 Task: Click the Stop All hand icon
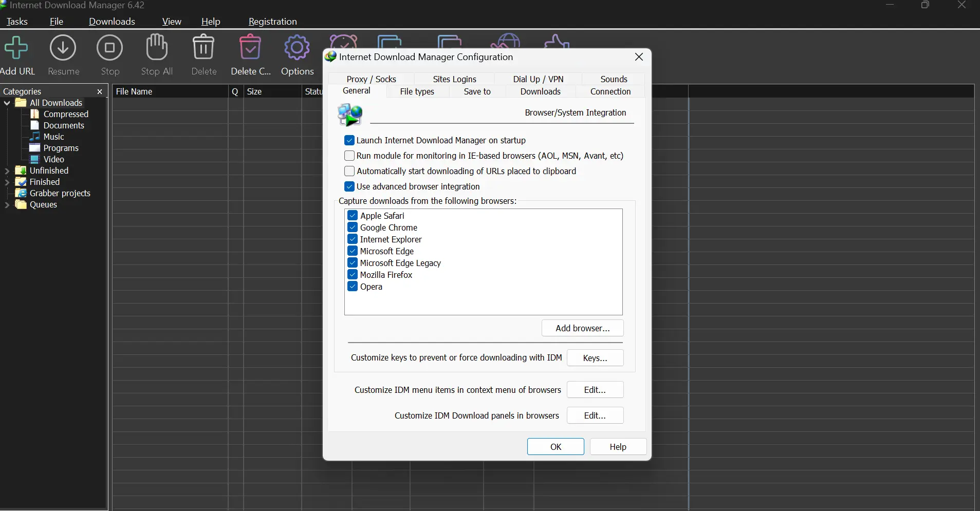tap(157, 47)
